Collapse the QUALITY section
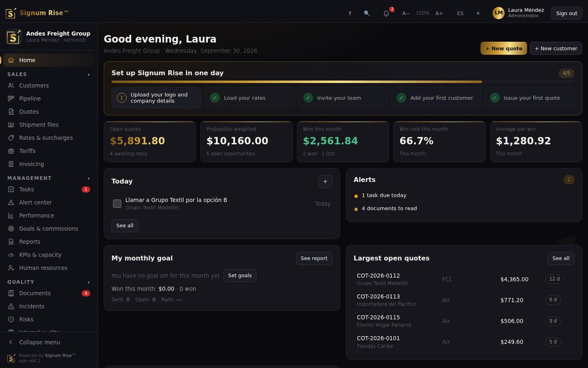The image size is (588, 368). 49,282
